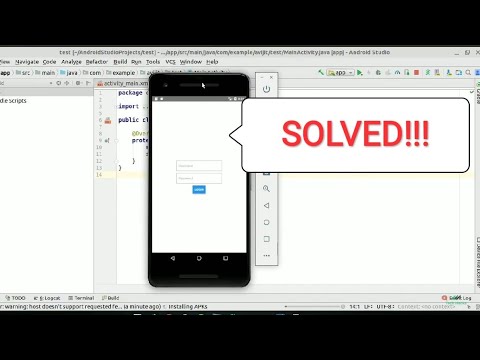The height and width of the screenshot is (360, 480).
Task: Click the Search Everywhere magnifier icon
Action: coord(468,72)
